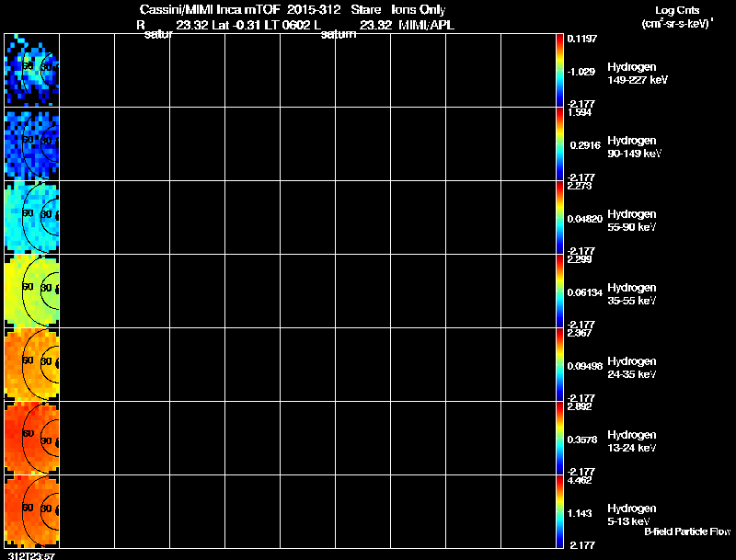Screen dimensions: 736x560
Task: Click the color bar for 5-13 keV row
Action: pos(559,511)
